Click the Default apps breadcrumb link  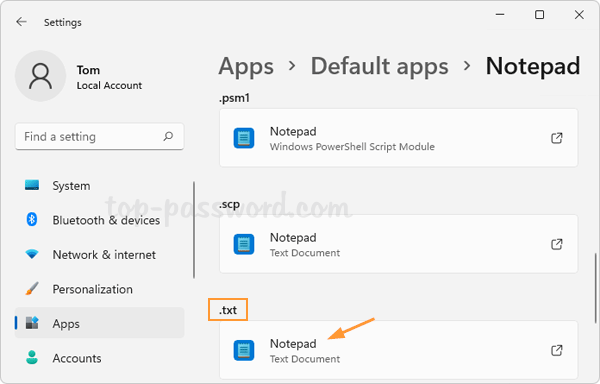click(x=379, y=67)
